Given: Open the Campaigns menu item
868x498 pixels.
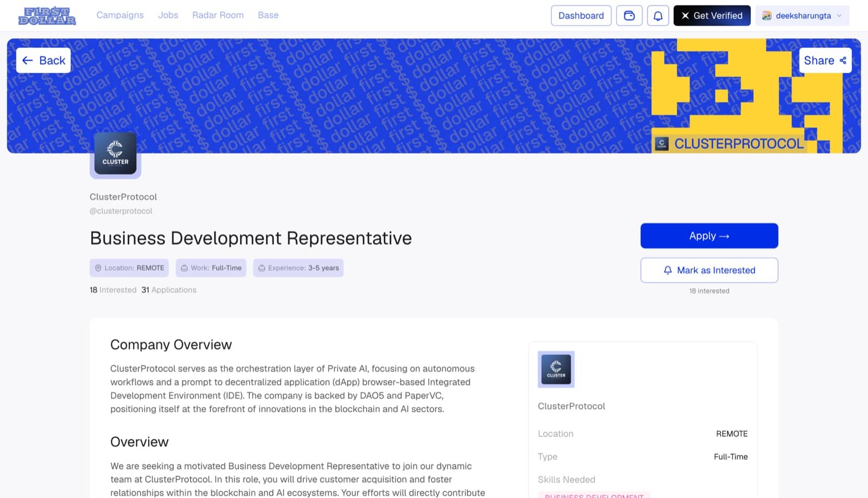Looking at the screenshot, I should coord(120,15).
